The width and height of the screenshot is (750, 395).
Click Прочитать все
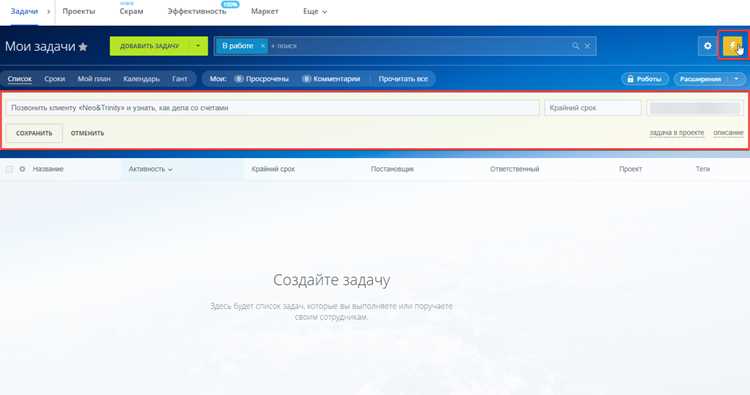pos(403,79)
